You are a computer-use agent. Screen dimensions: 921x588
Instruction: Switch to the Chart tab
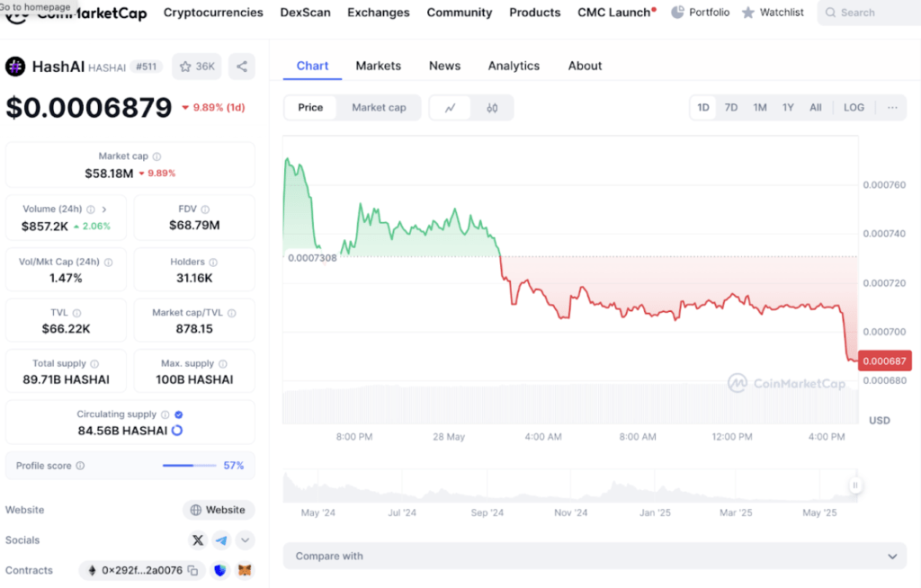[x=312, y=66]
